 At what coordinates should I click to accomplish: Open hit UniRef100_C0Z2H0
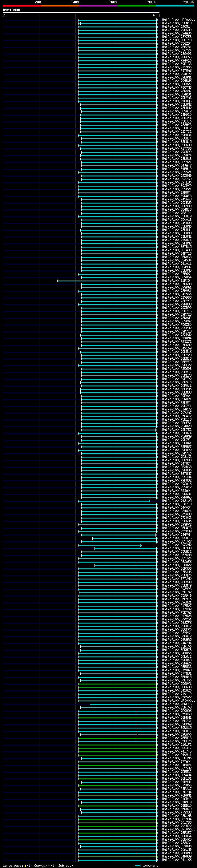[x=177, y=545]
